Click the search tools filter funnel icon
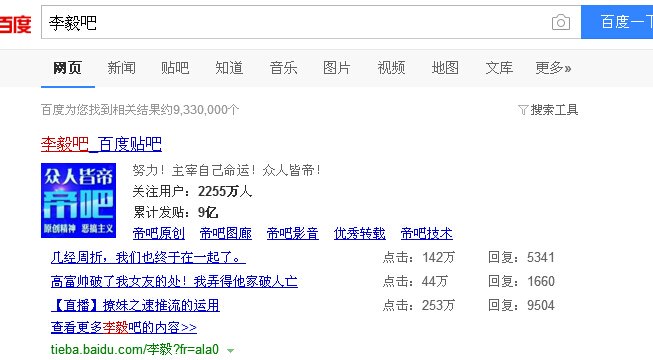Screen dimensions: 653x360 523,110
